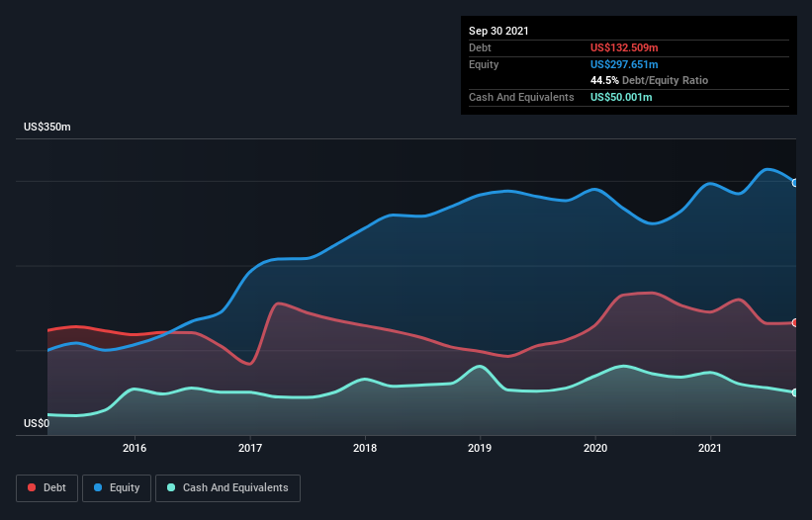Click the Equity endpoint marker on the blue line
Image resolution: width=812 pixels, height=520 pixels.
click(x=795, y=183)
